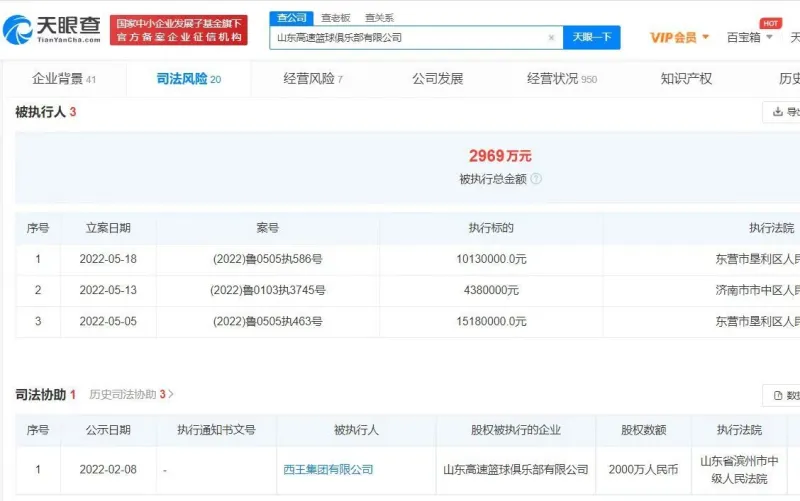Click the help icon beside 被执行总金额

point(536,179)
